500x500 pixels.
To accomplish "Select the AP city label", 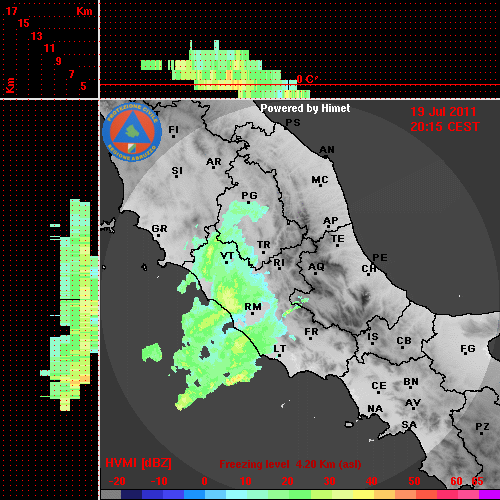I will 330,220.
